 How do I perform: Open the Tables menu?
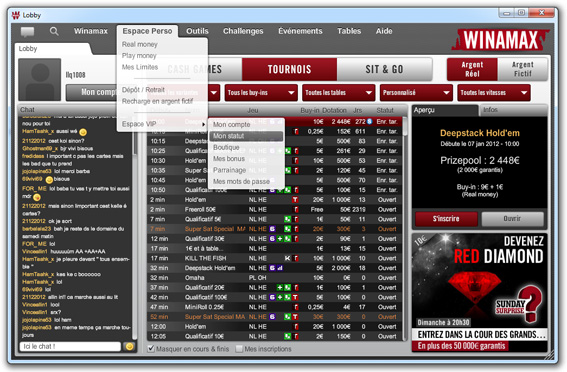(349, 31)
